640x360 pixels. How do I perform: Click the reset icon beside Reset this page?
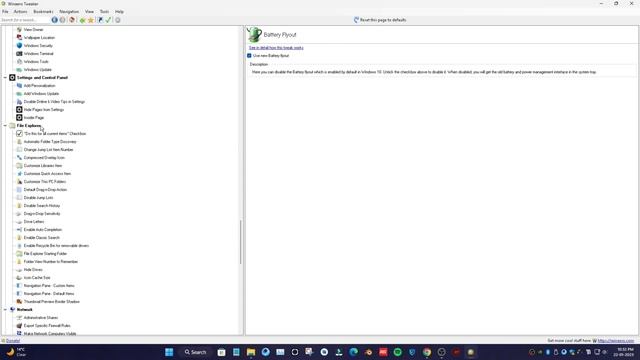tap(356, 20)
